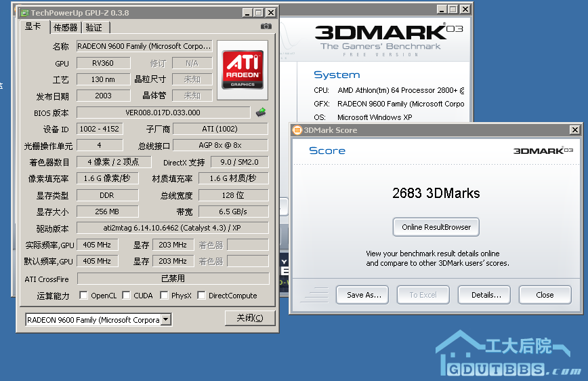Click Close in the 3DMark Score dialog

(545, 295)
